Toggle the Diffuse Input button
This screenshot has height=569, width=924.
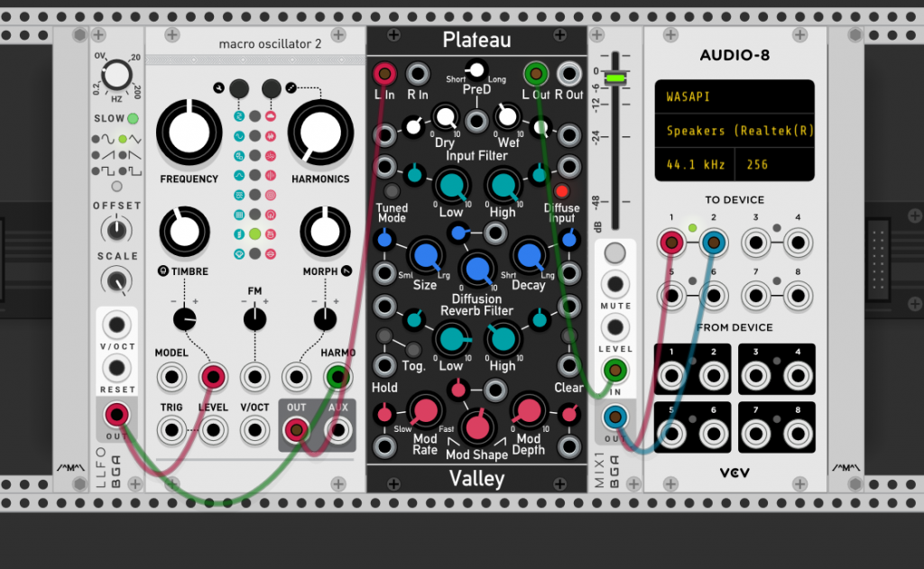click(x=561, y=191)
